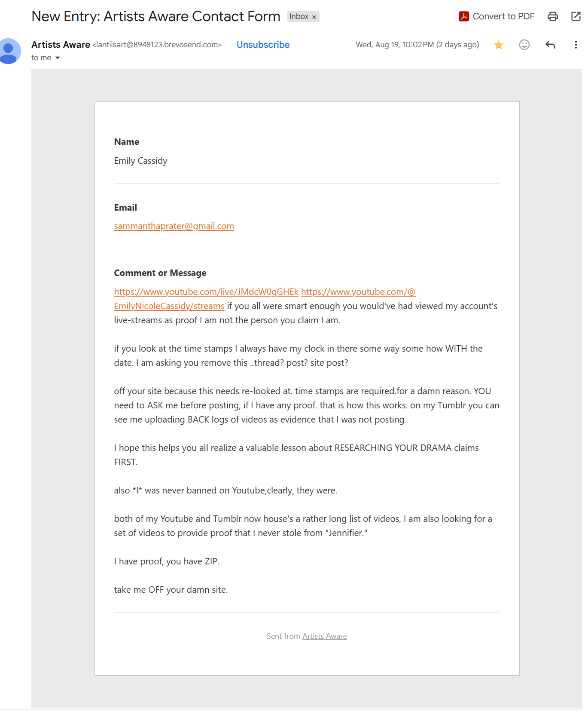The width and height of the screenshot is (588, 714).
Task: Open the Artists Aware footer link
Action: (324, 636)
